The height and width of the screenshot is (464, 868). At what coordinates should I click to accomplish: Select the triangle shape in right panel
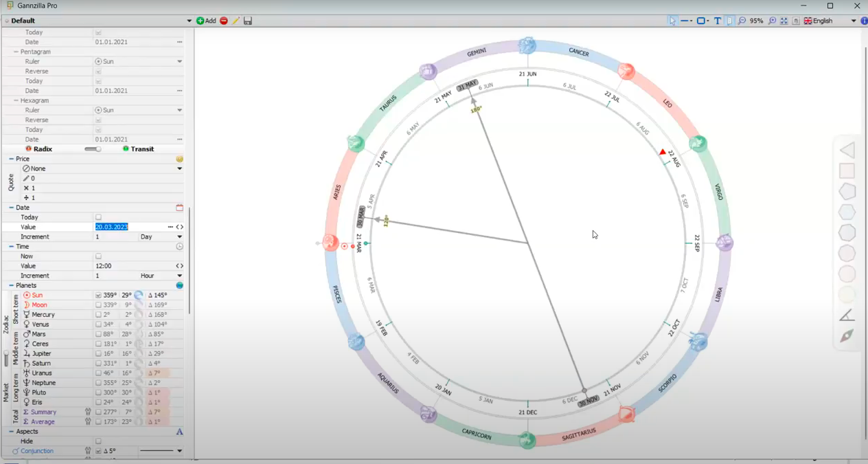(x=847, y=150)
